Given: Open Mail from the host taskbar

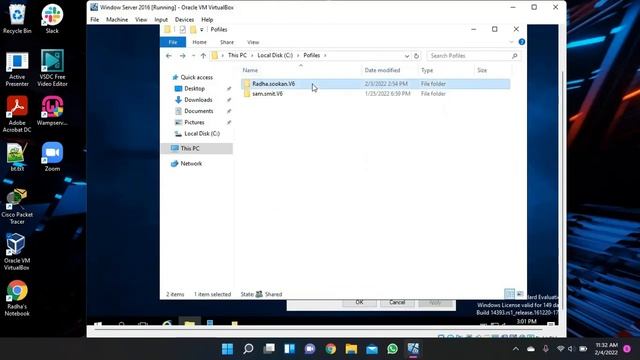Looking at the screenshot, I should [372, 349].
